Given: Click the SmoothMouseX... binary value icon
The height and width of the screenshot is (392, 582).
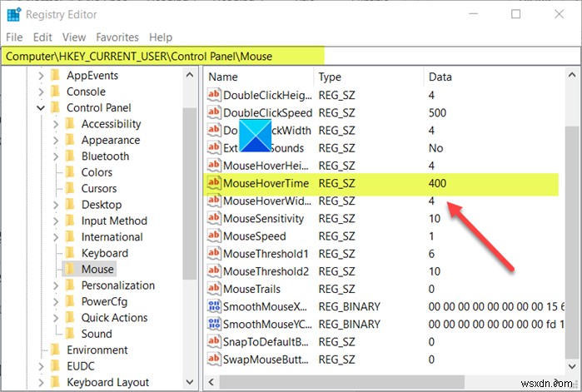Looking at the screenshot, I should tap(214, 306).
